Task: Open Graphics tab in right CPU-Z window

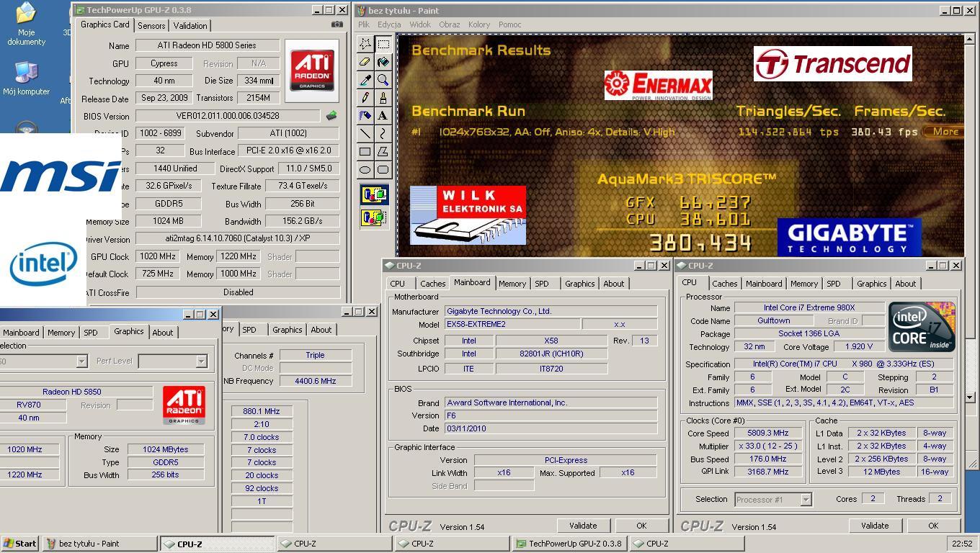Action: (x=871, y=284)
